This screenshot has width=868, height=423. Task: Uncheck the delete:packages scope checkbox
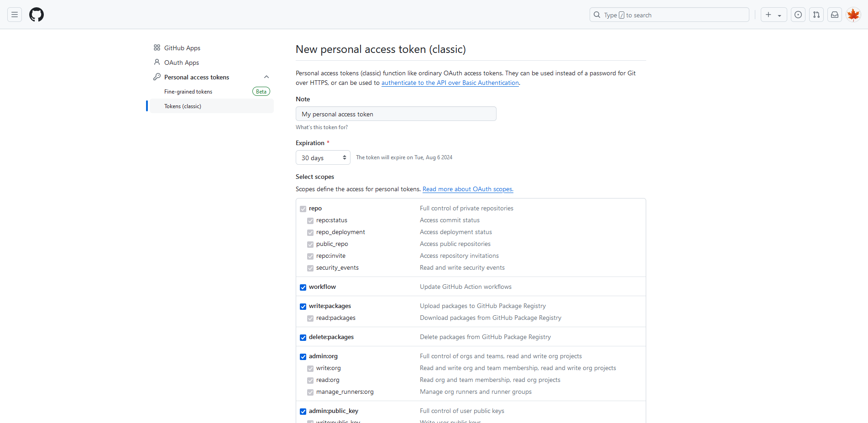(x=303, y=338)
